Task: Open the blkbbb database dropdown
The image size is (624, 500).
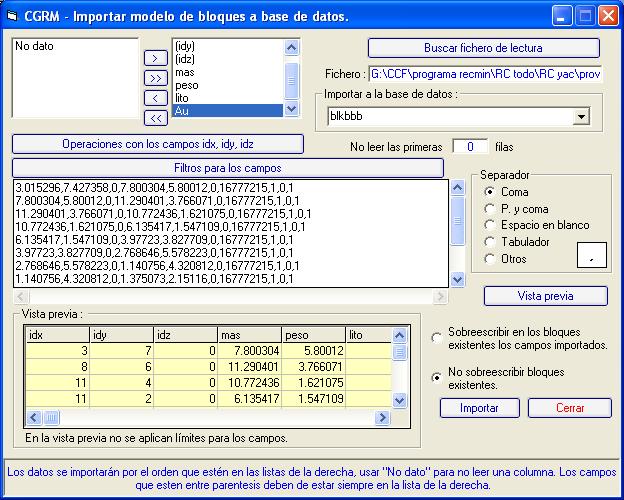Action: click(x=581, y=117)
